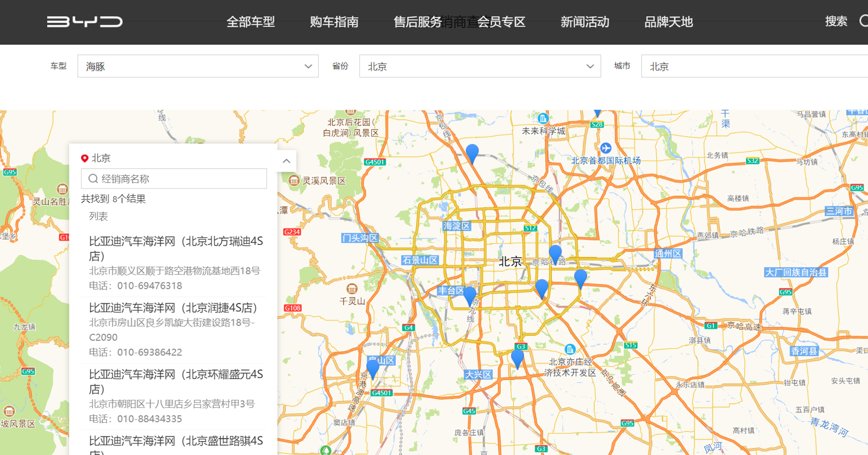
Task: Open the 车型 dropdown showing 海豚
Action: pyautogui.click(x=198, y=66)
